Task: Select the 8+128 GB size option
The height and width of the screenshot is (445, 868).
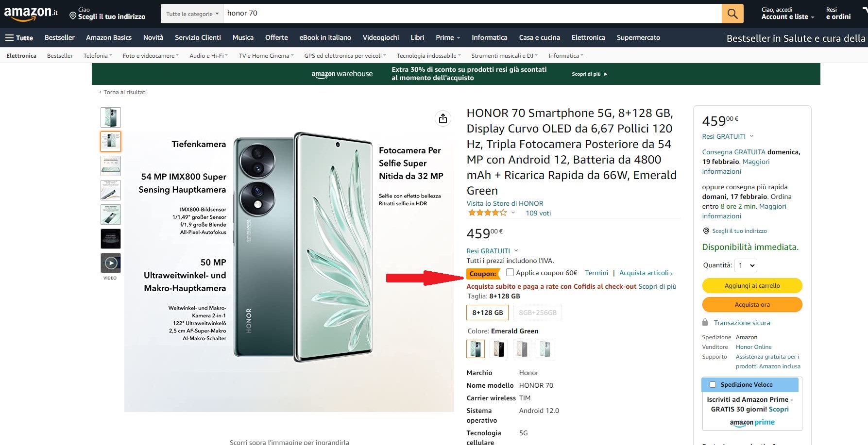Action: (x=487, y=313)
